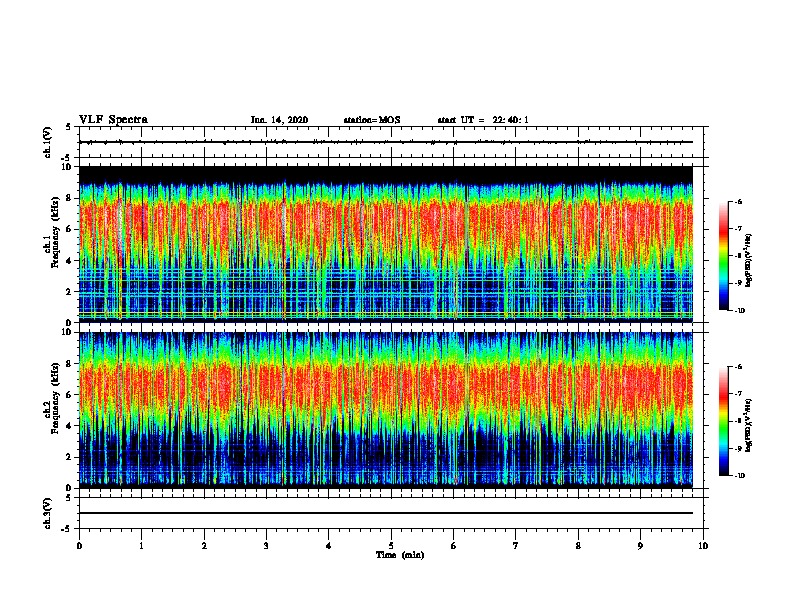Image resolution: width=792 pixels, height=612 pixels.
Task: Click the ch.2 spectrogram panel
Action: (386, 410)
